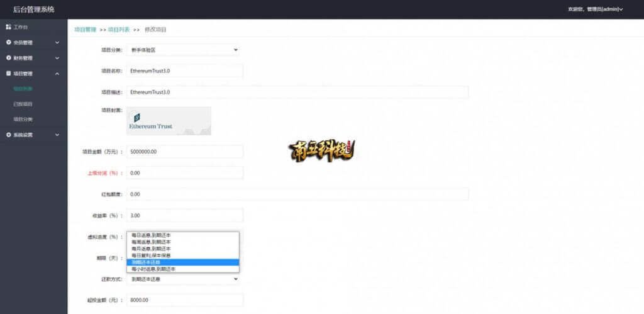The width and height of the screenshot is (644, 314).
Task: Collapse the 项目管理 menu chevron
Action: point(57,74)
